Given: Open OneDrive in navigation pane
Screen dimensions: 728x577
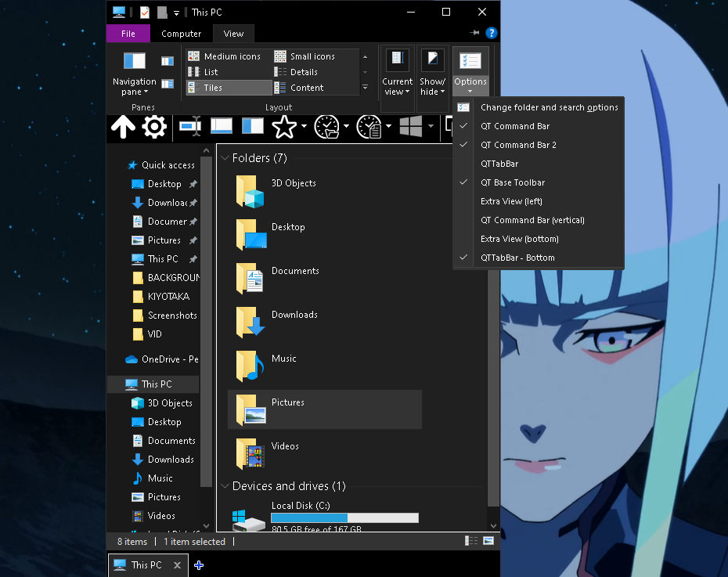Looking at the screenshot, I should click(161, 359).
